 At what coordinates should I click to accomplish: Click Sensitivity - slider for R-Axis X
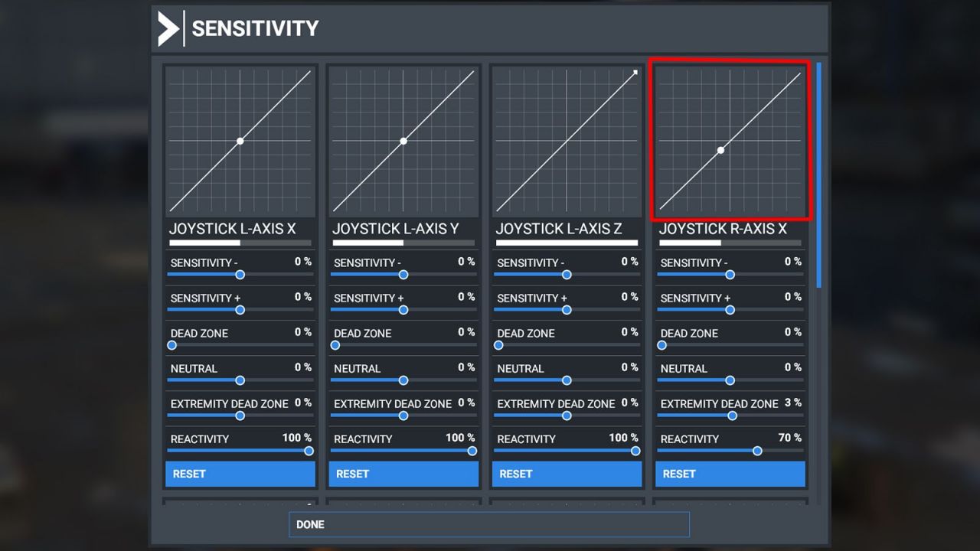(730, 275)
